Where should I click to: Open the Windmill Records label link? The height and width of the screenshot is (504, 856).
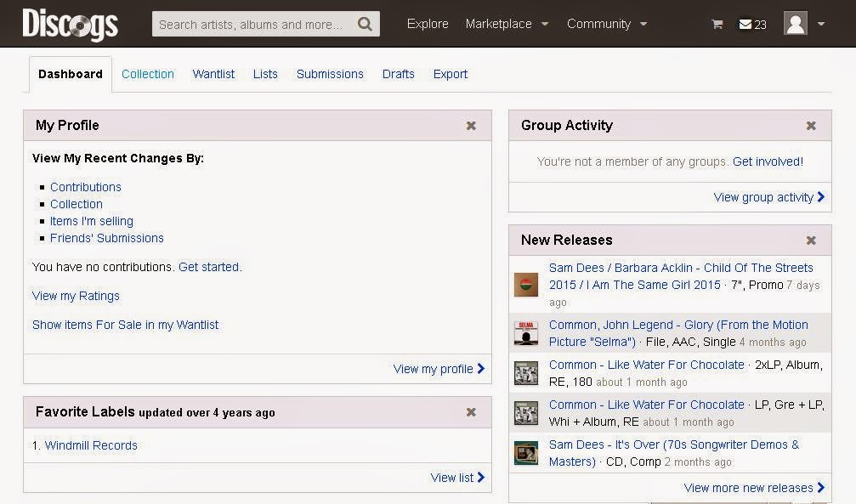tap(91, 445)
